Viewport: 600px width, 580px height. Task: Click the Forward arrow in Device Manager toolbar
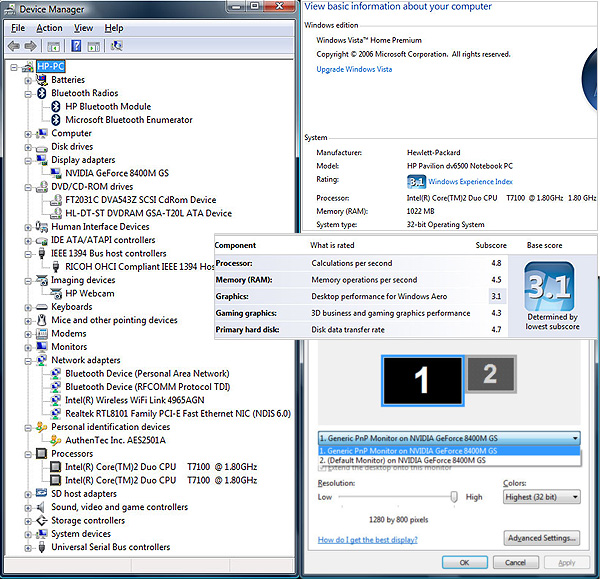click(x=30, y=46)
